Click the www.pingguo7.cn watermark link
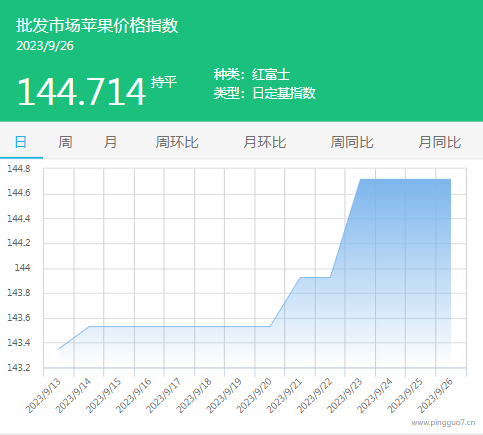Screen dimensions: 483x435 point(443,423)
